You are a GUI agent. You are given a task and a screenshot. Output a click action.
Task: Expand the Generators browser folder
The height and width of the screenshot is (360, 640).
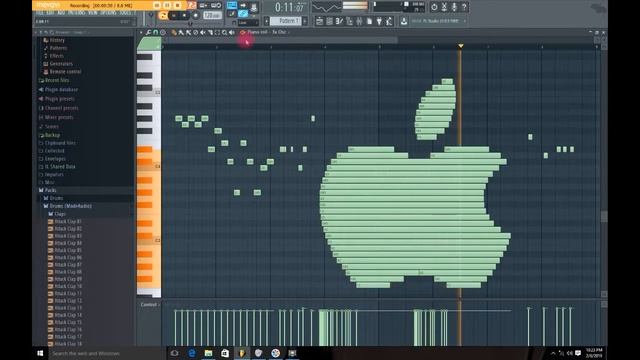coord(61,64)
